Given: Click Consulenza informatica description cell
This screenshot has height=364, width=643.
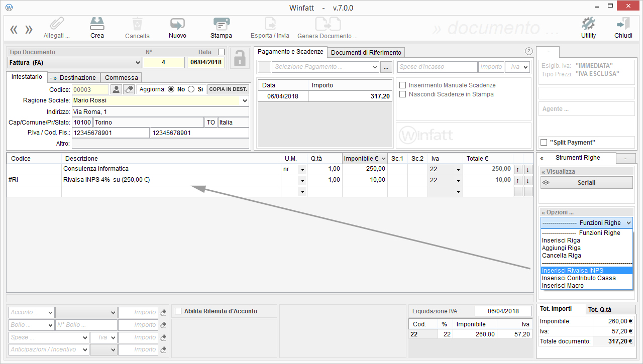Looking at the screenshot, I should tap(171, 169).
